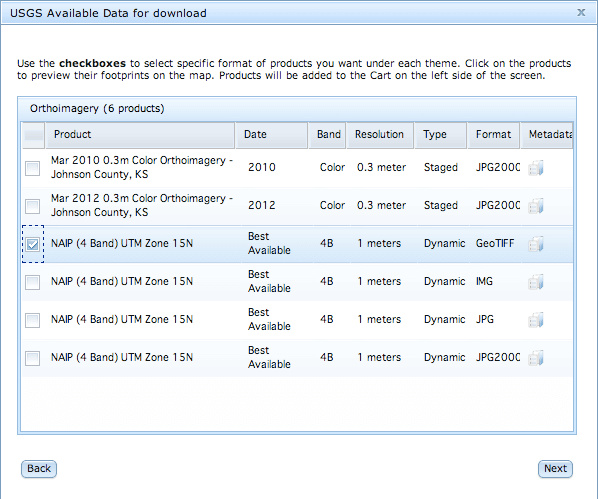The height and width of the screenshot is (499, 598).
Task: Open metadata icon for NAIP IMG row
Action: tap(536, 282)
